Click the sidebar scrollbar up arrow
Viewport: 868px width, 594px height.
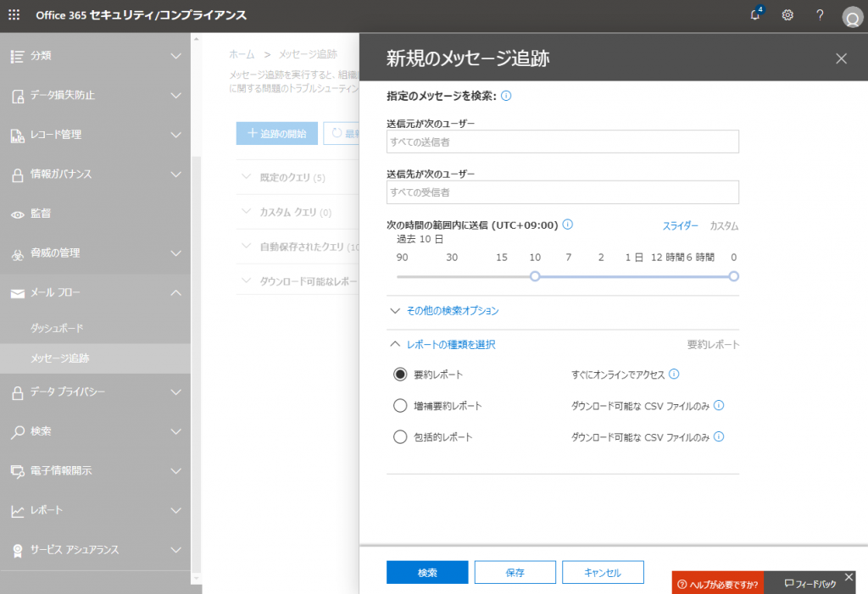pyautogui.click(x=196, y=39)
